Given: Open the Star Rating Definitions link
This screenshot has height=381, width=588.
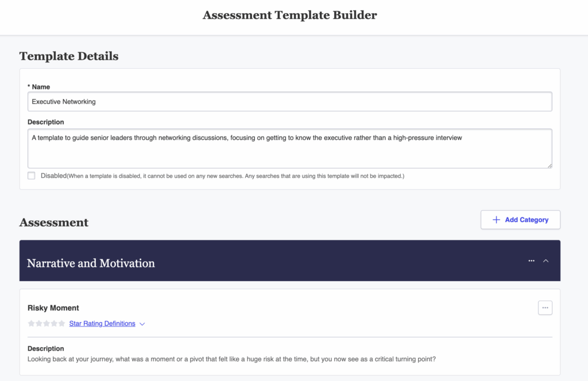Looking at the screenshot, I should coord(102,324).
